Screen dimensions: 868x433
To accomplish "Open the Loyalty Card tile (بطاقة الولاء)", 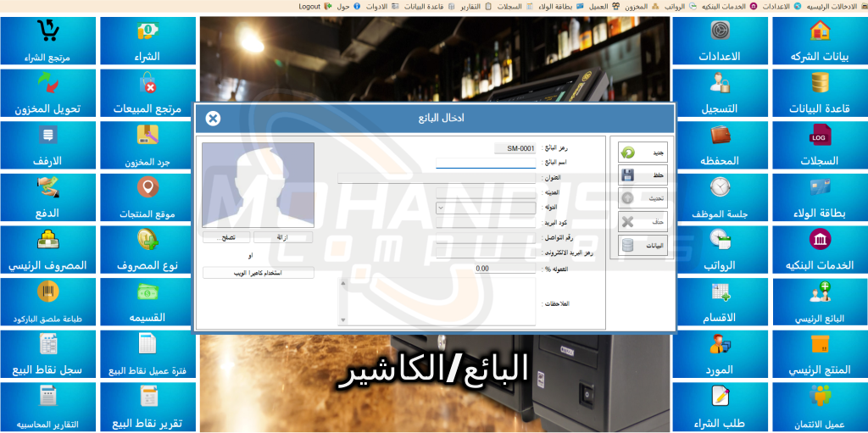I will (819, 197).
